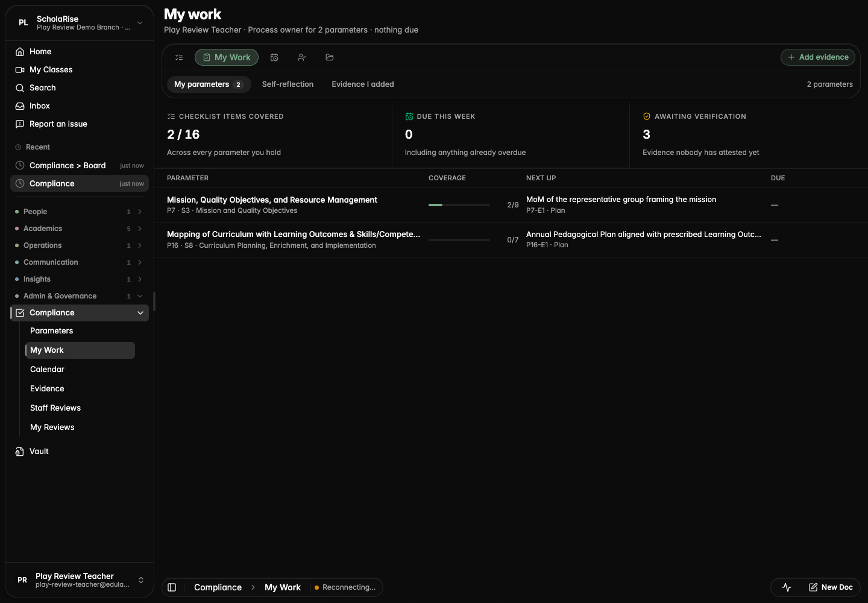This screenshot has height=603, width=868.
Task: Create a New Doc
Action: coord(831,587)
